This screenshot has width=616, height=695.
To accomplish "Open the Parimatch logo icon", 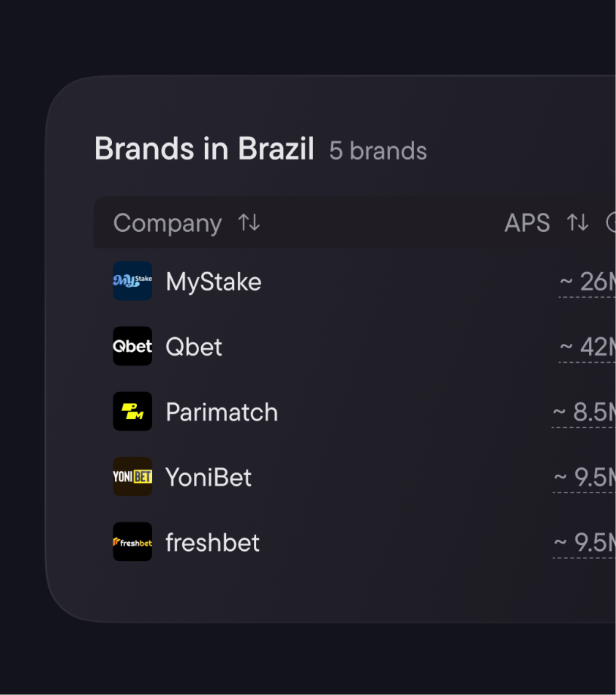I will pos(132,411).
